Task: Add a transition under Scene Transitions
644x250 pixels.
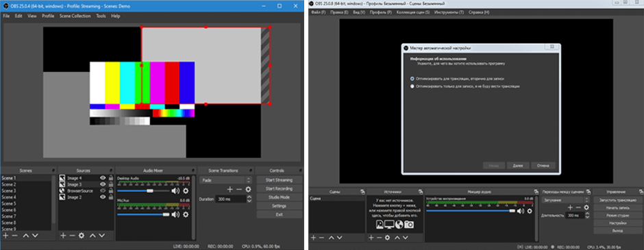Action: coord(230,189)
